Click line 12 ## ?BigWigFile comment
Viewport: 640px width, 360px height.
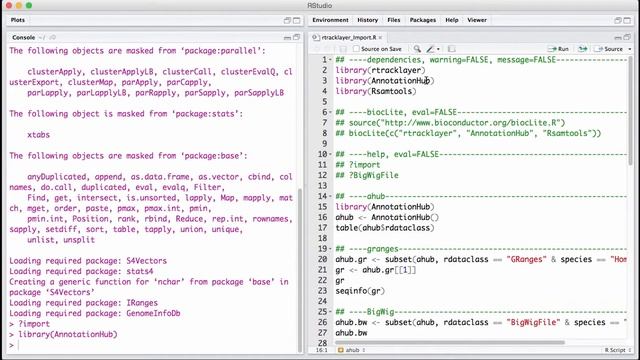367,176
